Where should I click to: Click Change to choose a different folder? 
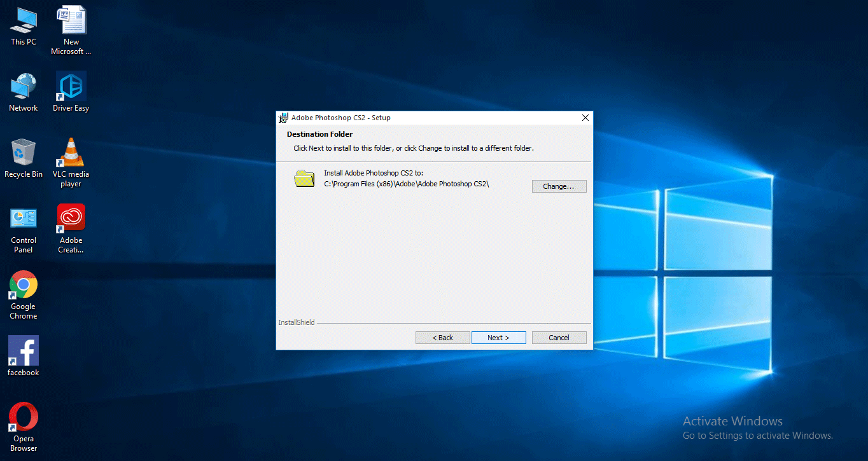point(559,186)
